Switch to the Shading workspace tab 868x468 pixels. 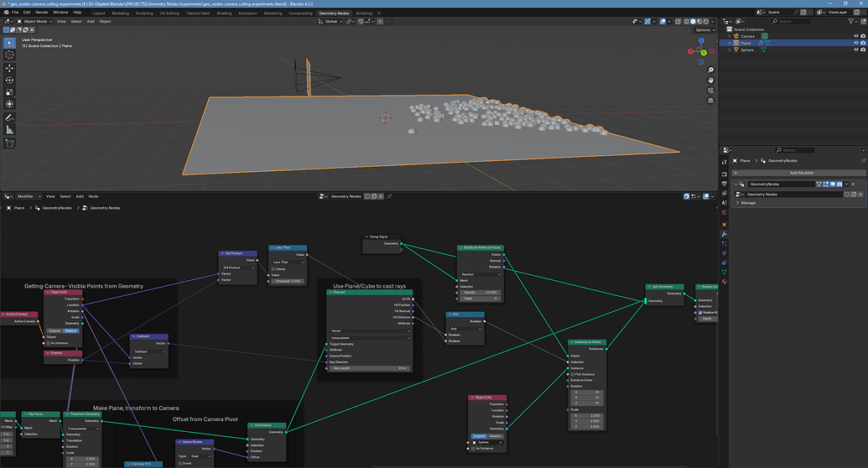224,13
